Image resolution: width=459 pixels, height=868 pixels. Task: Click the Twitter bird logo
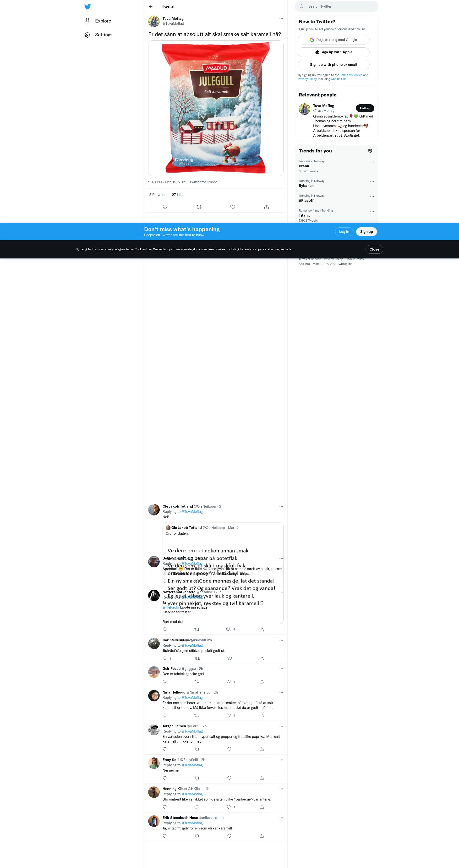click(87, 6)
